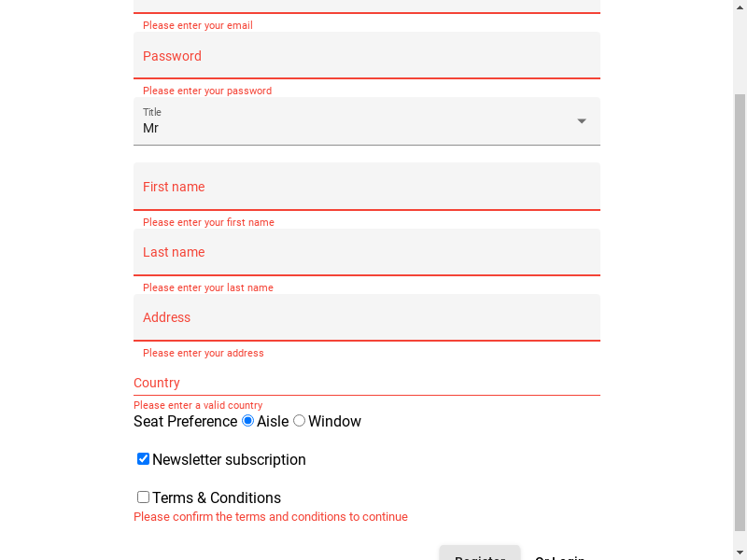Viewport: 747px width, 560px height.
Task: Click the dropdown arrow in the Title field
Action: tap(582, 121)
